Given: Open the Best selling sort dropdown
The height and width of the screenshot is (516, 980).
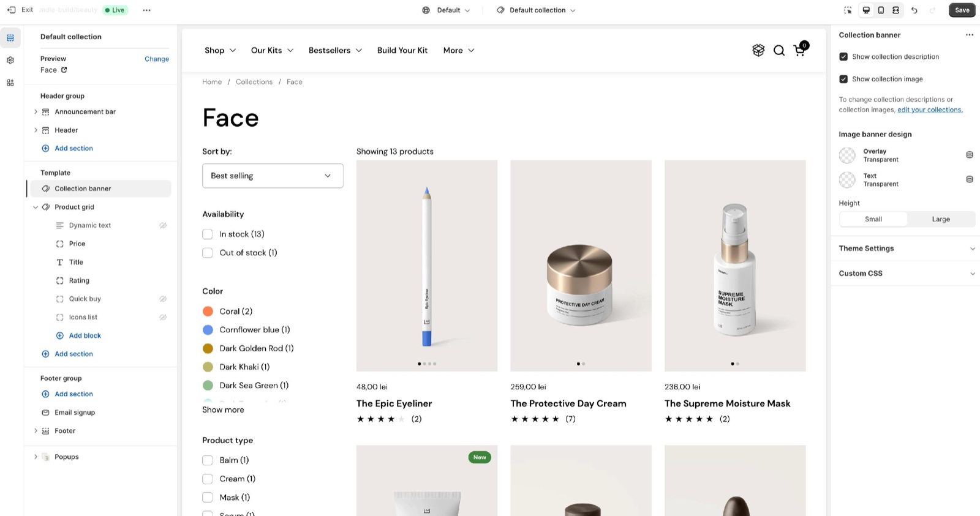Looking at the screenshot, I should (273, 176).
